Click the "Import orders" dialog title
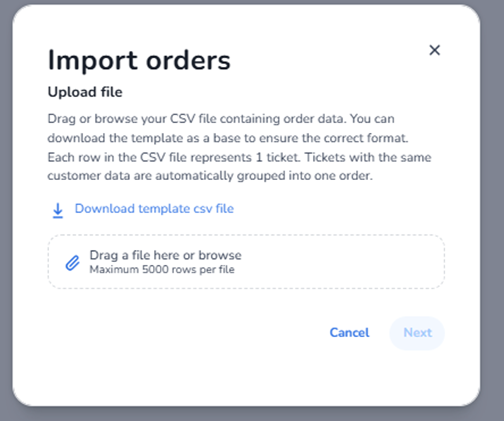The width and height of the screenshot is (504, 421). click(139, 61)
